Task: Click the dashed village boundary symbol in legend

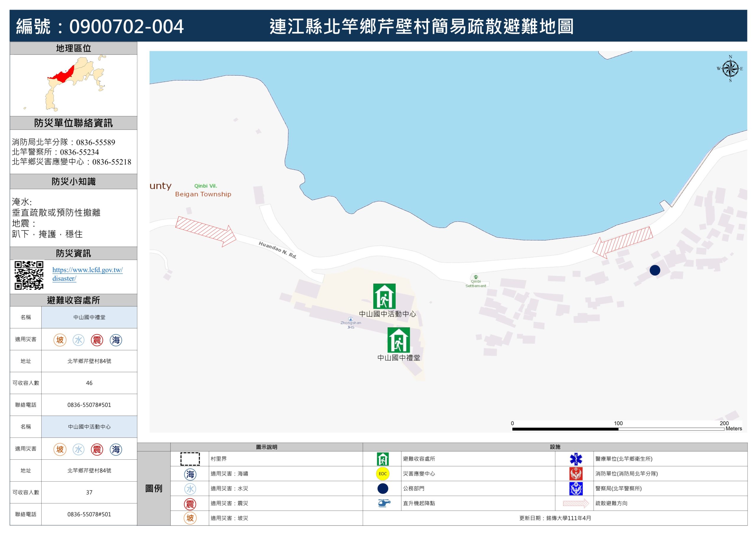Action: (190, 459)
